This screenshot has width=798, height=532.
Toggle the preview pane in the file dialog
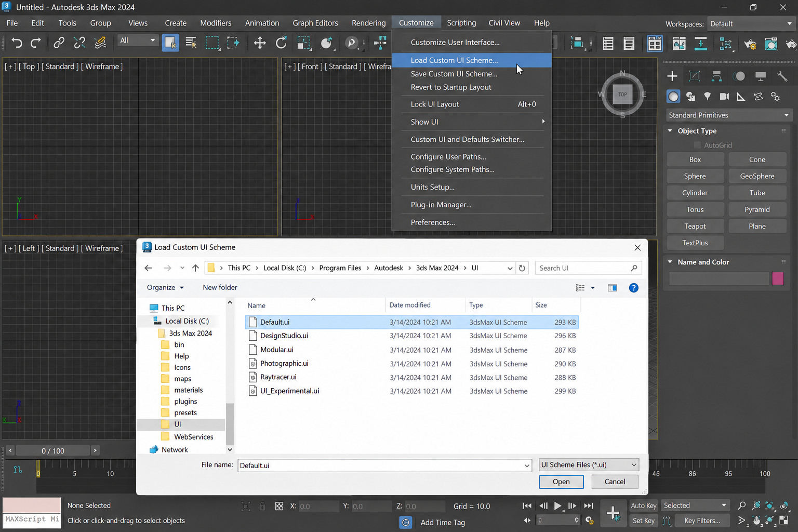click(613, 288)
